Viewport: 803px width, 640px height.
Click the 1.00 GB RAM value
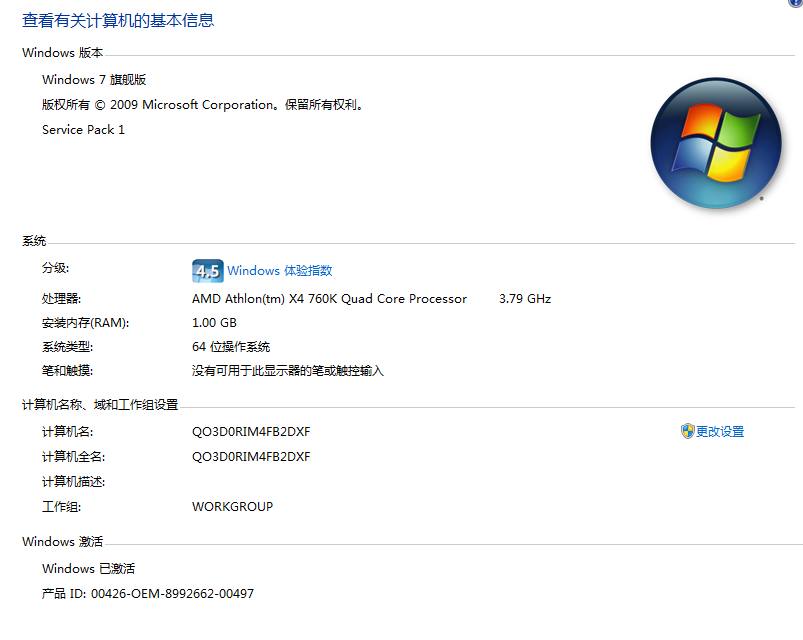click(214, 323)
